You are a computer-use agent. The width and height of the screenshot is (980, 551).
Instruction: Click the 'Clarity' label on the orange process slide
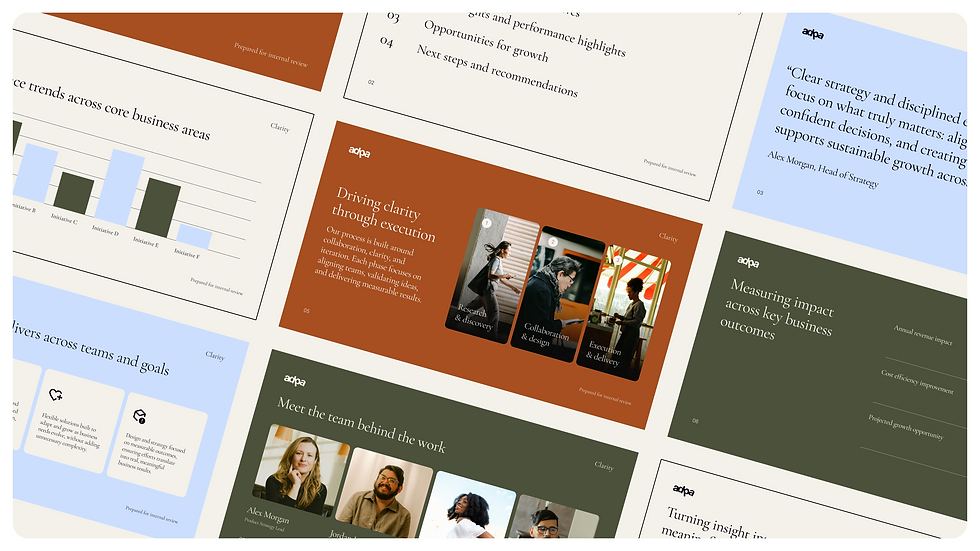(x=668, y=237)
